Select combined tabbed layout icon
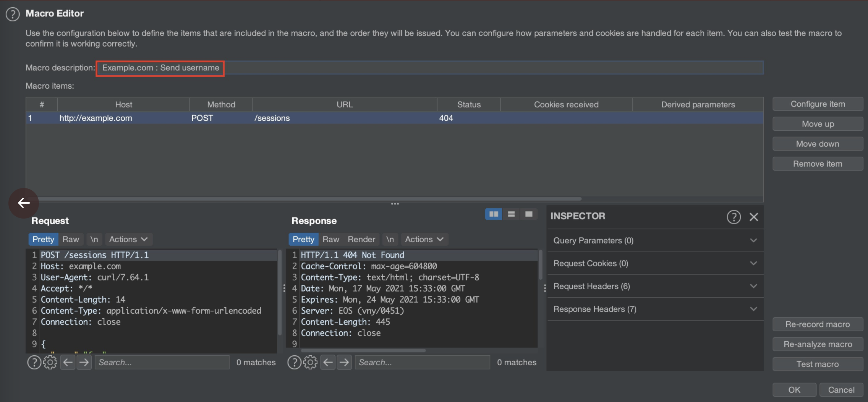Image resolution: width=868 pixels, height=402 pixels. coord(529,214)
